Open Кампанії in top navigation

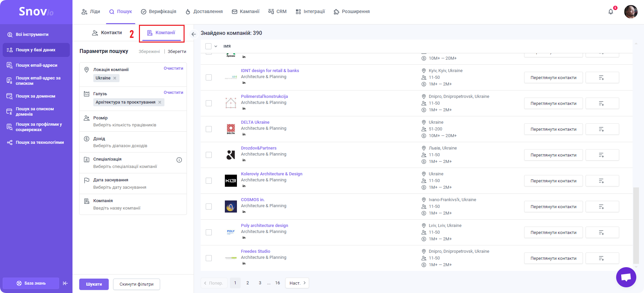(246, 12)
